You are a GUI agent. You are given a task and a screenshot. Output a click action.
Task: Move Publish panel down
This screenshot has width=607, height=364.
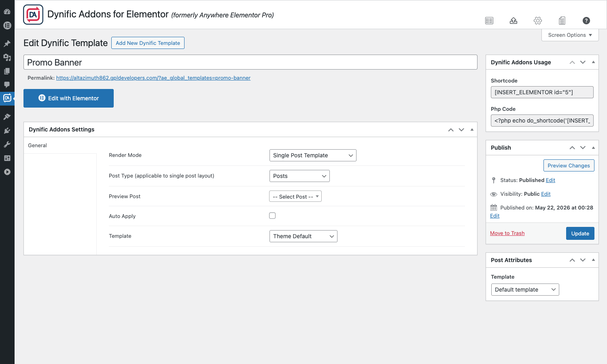583,148
